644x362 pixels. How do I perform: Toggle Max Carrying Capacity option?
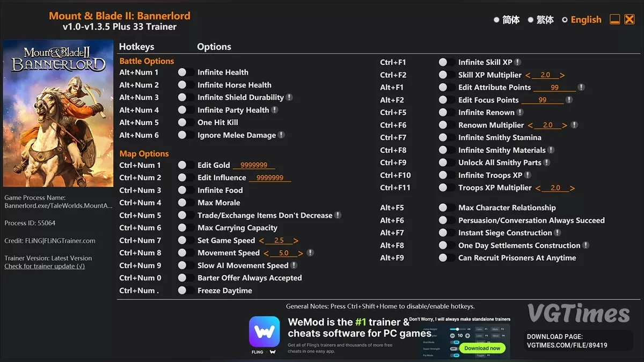[186, 228]
